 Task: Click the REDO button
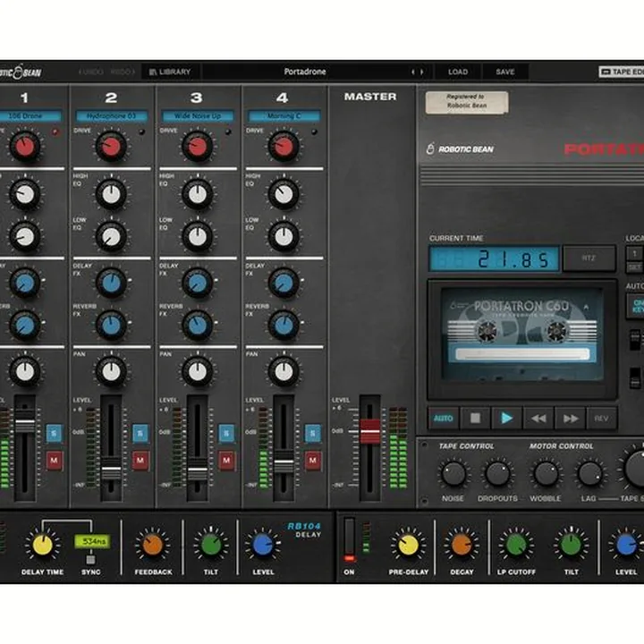coord(122,72)
